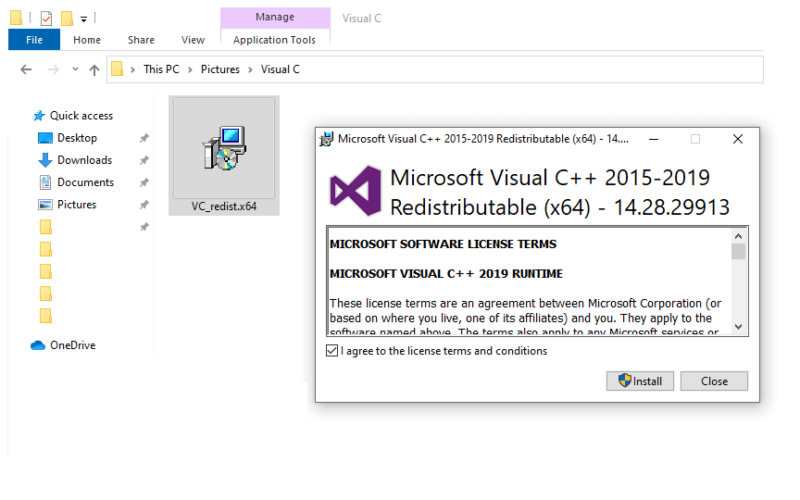The height and width of the screenshot is (500, 800).
Task: Click the Install button with shield icon
Action: [640, 381]
